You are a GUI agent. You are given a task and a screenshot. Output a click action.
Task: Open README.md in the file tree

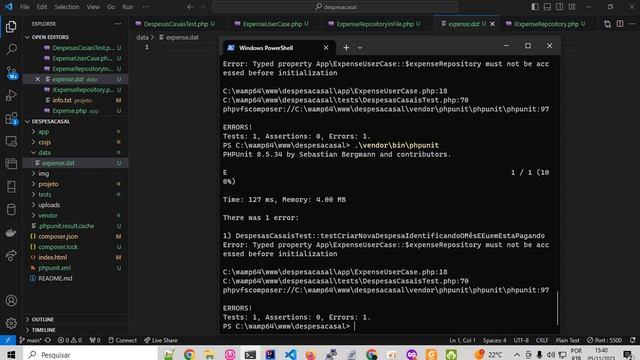pos(55,278)
